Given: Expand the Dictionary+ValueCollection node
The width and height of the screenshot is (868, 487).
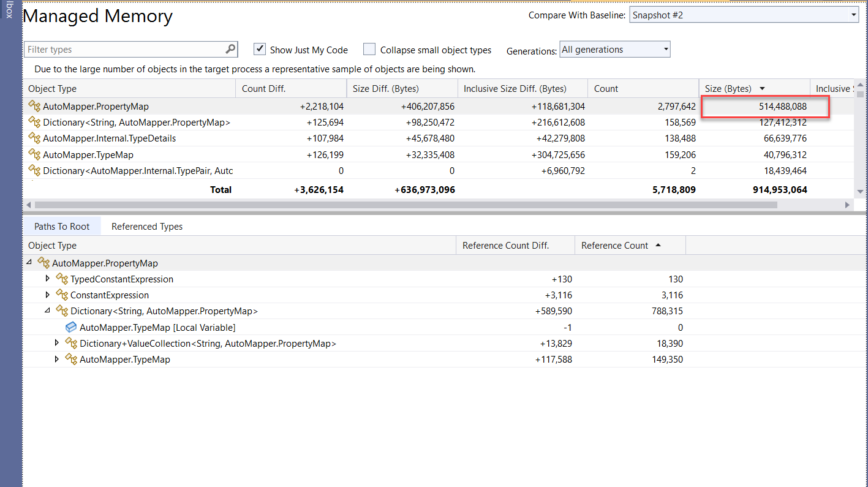Looking at the screenshot, I should pos(57,343).
